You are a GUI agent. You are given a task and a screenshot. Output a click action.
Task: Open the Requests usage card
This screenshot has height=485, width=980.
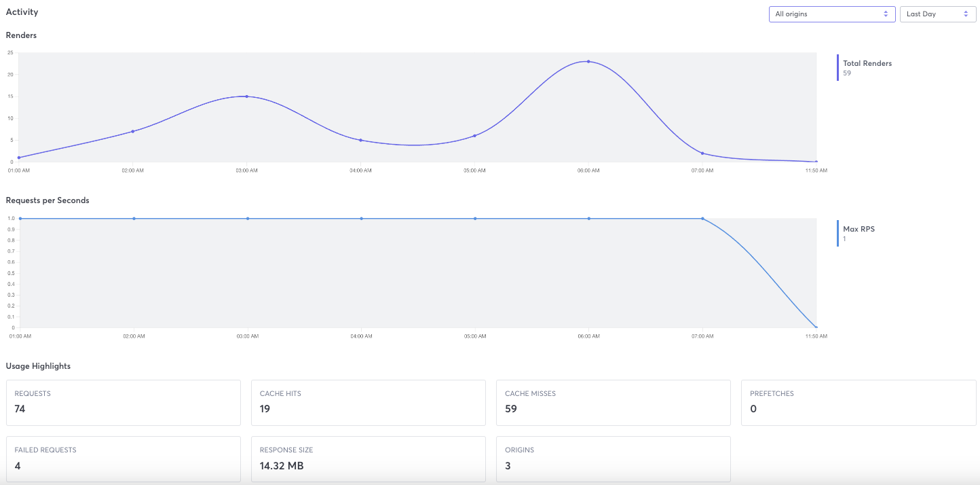point(123,402)
